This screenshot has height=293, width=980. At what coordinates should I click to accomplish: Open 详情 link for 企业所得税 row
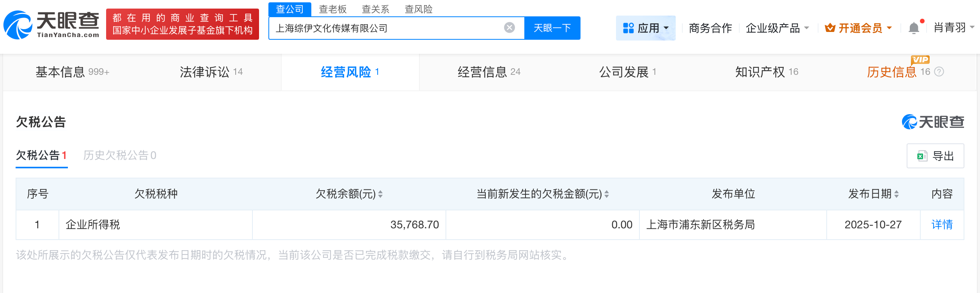click(942, 225)
